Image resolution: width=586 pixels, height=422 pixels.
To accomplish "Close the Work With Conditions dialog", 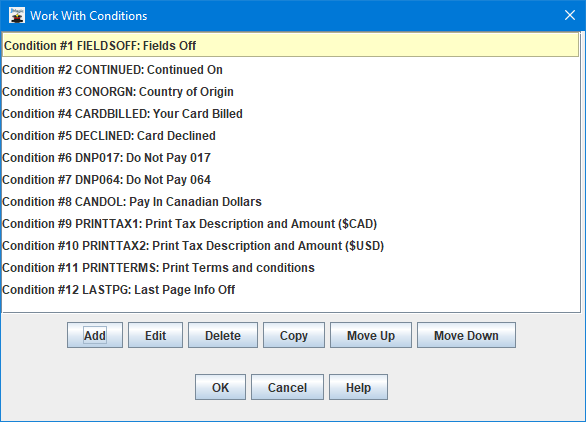I will click(x=570, y=15).
